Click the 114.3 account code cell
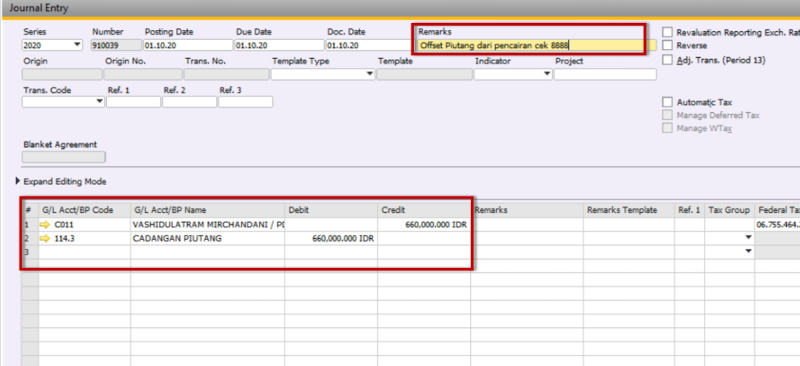Viewport: 800px width, 366px height. (85, 238)
